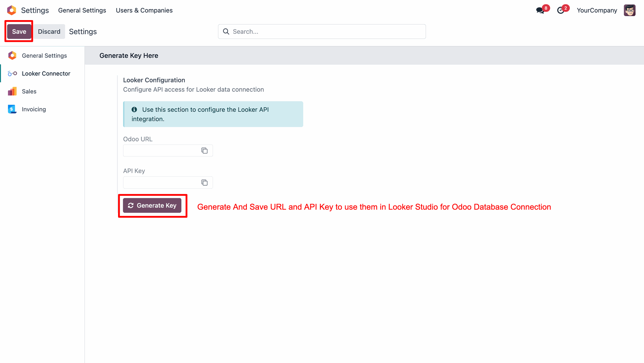Click the Generate Key button
Viewport: 644px width, 363px height.
point(152,205)
